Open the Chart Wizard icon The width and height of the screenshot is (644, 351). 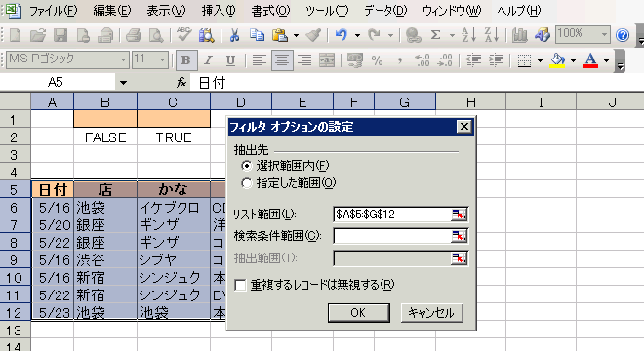click(x=519, y=36)
